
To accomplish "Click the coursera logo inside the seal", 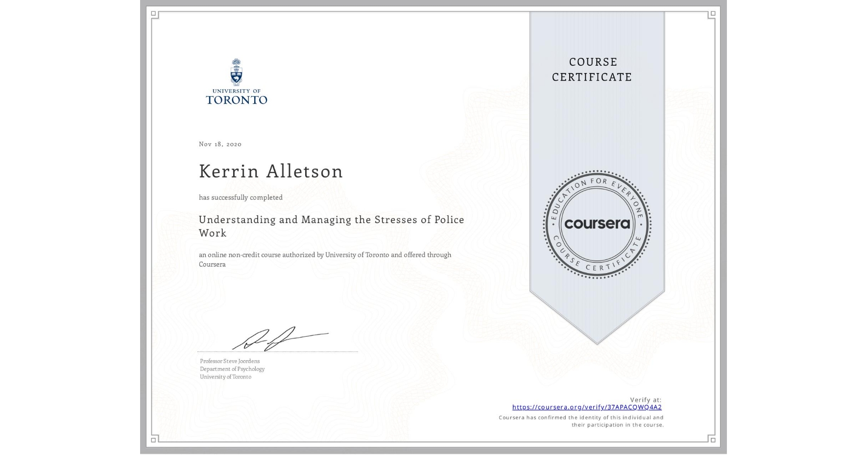I will click(597, 224).
